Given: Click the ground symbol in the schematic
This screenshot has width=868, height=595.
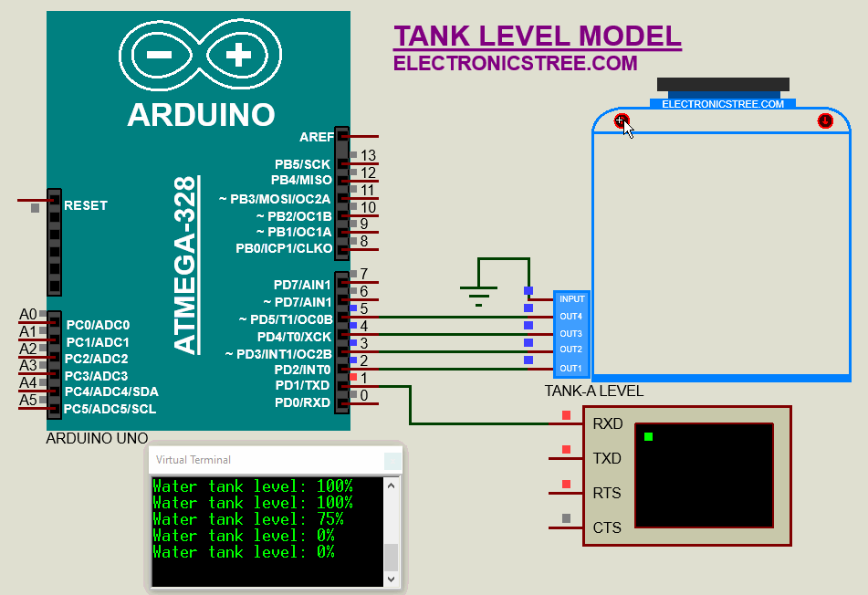Looking at the screenshot, I should 479,296.
